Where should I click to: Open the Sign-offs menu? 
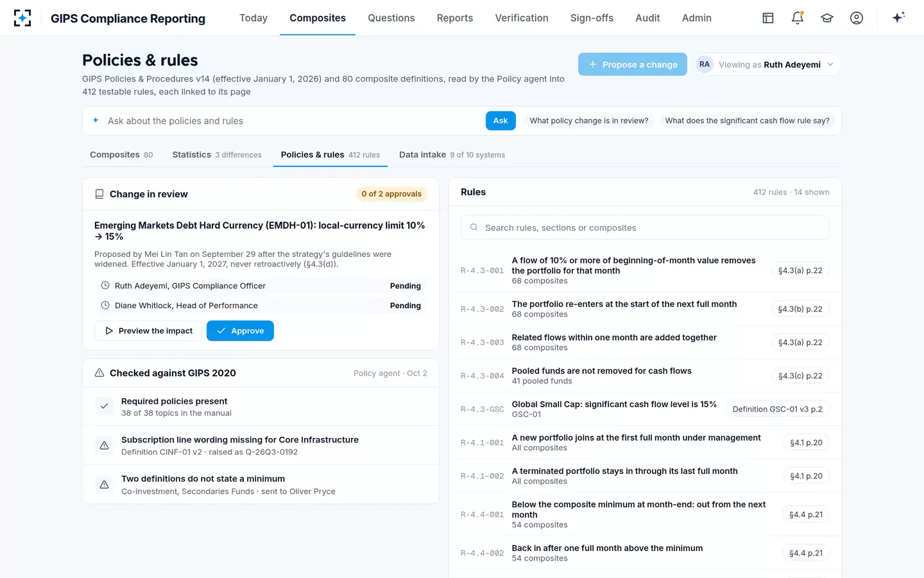coord(592,18)
